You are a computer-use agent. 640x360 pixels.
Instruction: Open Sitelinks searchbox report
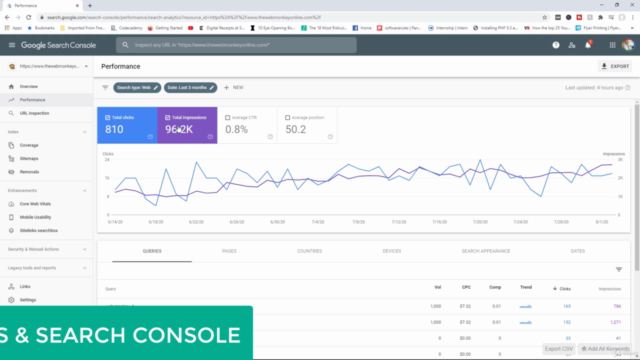pos(39,231)
